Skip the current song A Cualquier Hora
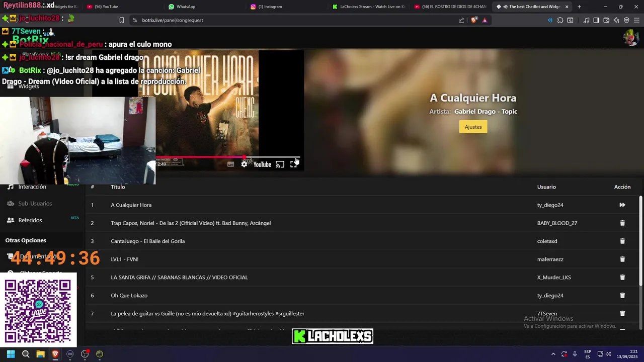Image resolution: width=644 pixels, height=362 pixels. [622, 205]
